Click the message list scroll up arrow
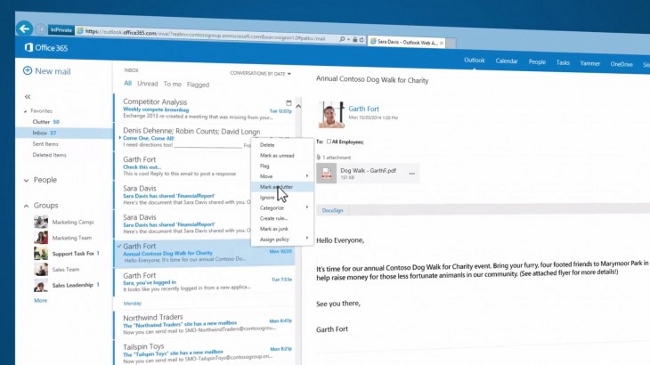This screenshot has height=365, width=650. (x=298, y=107)
